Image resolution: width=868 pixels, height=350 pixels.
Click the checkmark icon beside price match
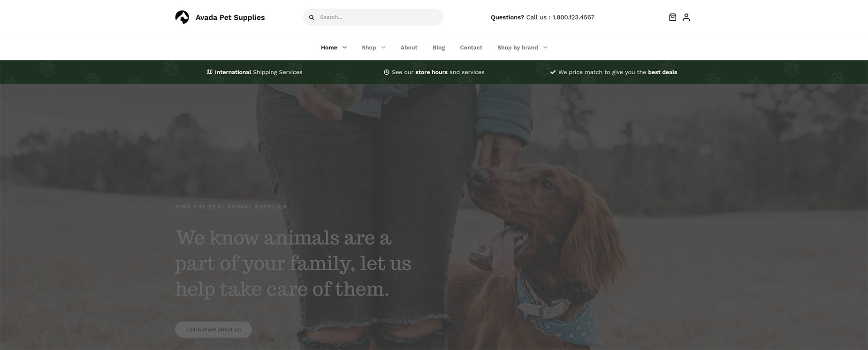(x=553, y=72)
